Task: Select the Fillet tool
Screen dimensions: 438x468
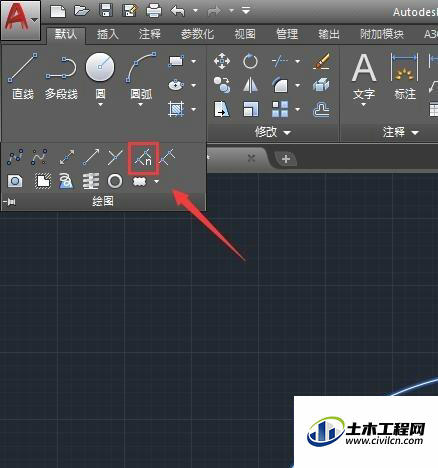Action: coord(280,85)
